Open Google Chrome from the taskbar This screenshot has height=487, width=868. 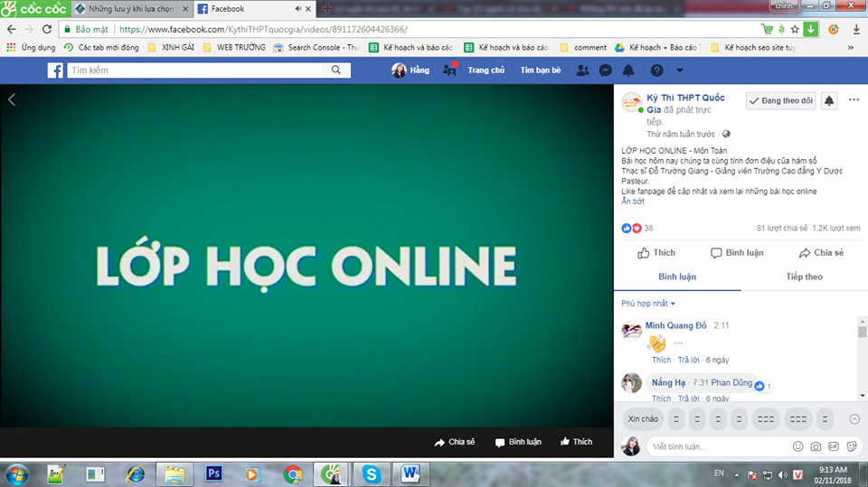(x=293, y=473)
